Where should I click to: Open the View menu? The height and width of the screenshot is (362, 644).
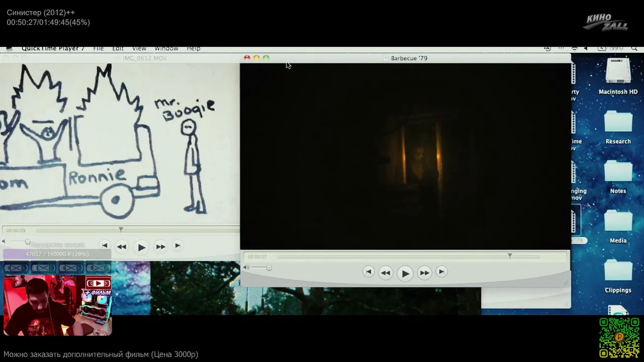[139, 49]
